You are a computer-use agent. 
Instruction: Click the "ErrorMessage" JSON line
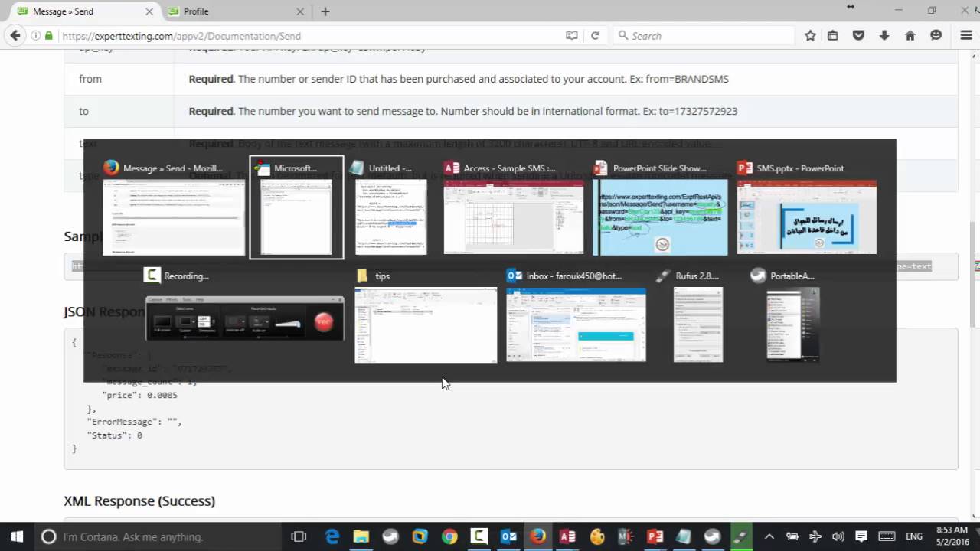pos(134,422)
